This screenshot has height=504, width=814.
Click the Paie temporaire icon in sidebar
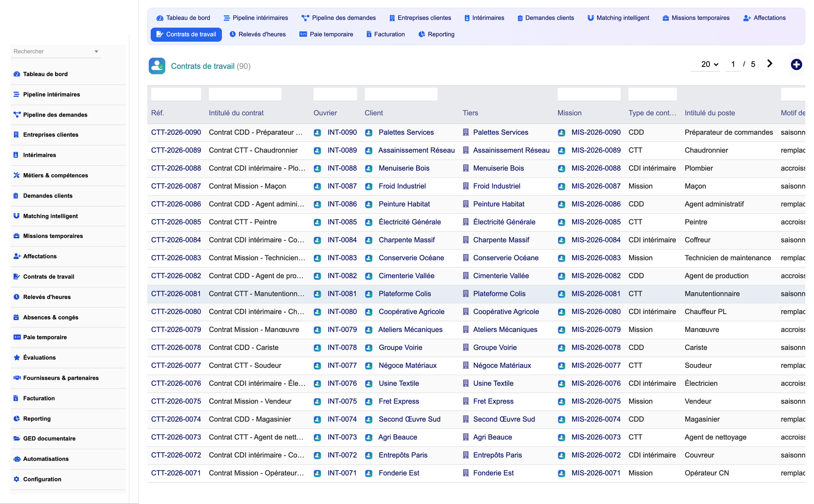point(17,337)
